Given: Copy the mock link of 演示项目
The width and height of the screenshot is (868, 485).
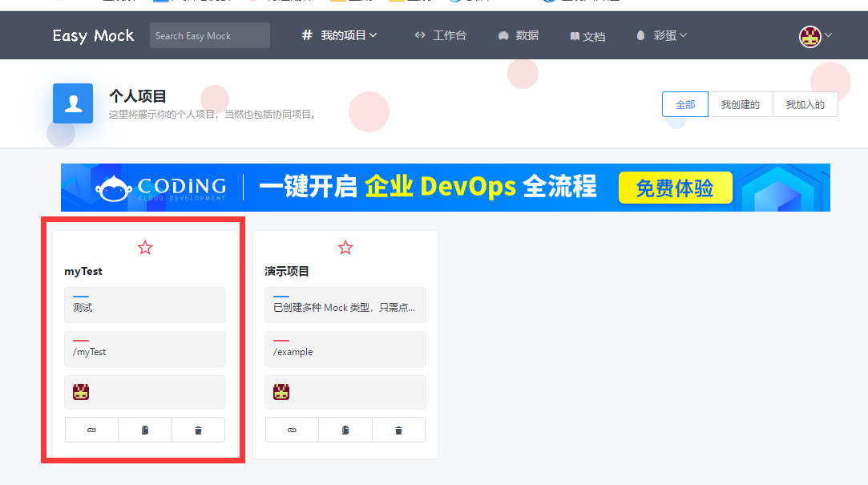Looking at the screenshot, I should click(292, 430).
